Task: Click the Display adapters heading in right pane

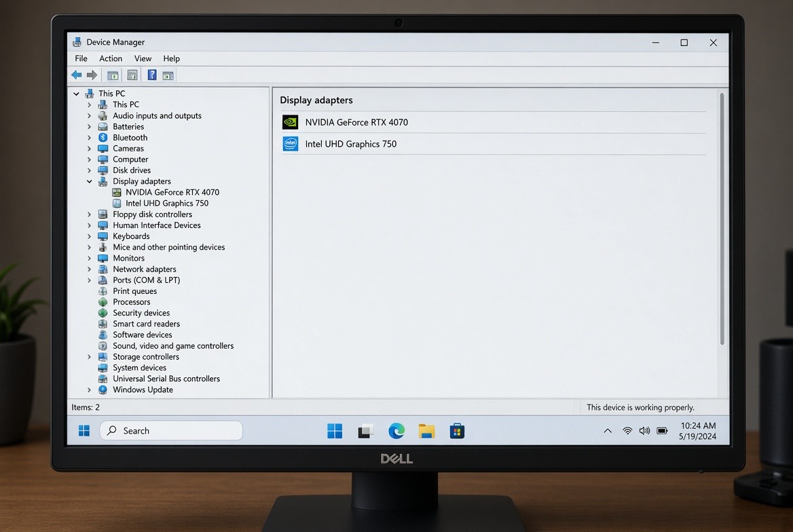Action: tap(316, 100)
